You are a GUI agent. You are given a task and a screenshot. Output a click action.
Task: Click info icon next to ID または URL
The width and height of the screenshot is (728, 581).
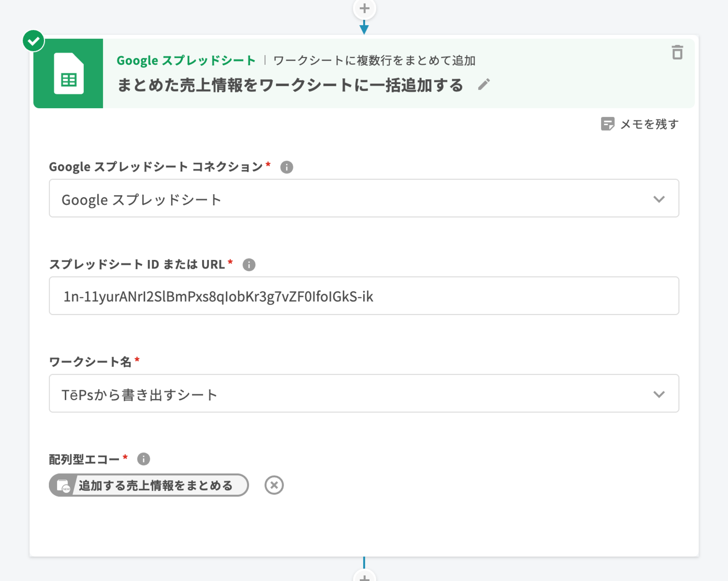(249, 265)
